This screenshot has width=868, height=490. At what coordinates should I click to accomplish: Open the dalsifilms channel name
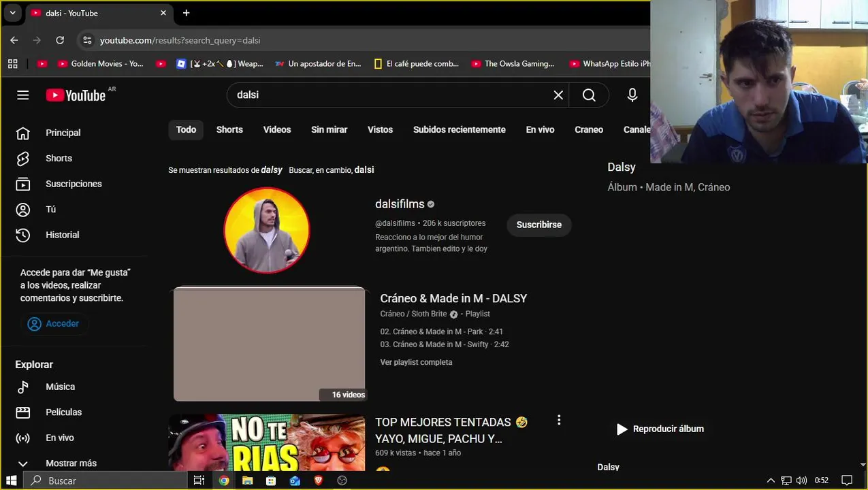pyautogui.click(x=400, y=204)
